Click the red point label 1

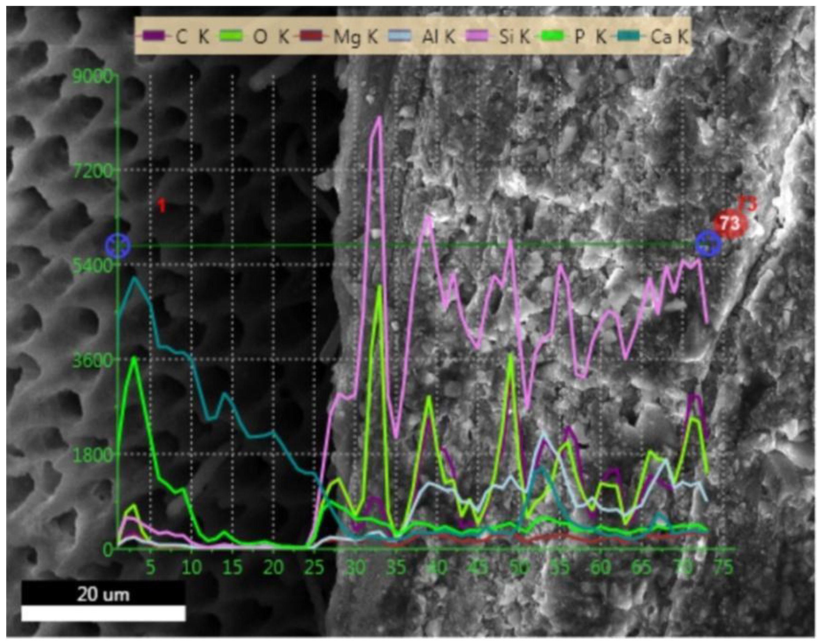(162, 206)
